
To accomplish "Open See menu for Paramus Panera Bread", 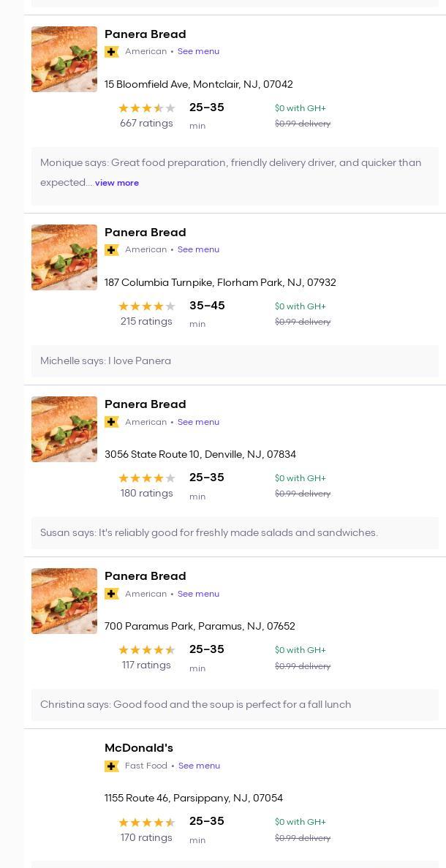I will click(198, 594).
